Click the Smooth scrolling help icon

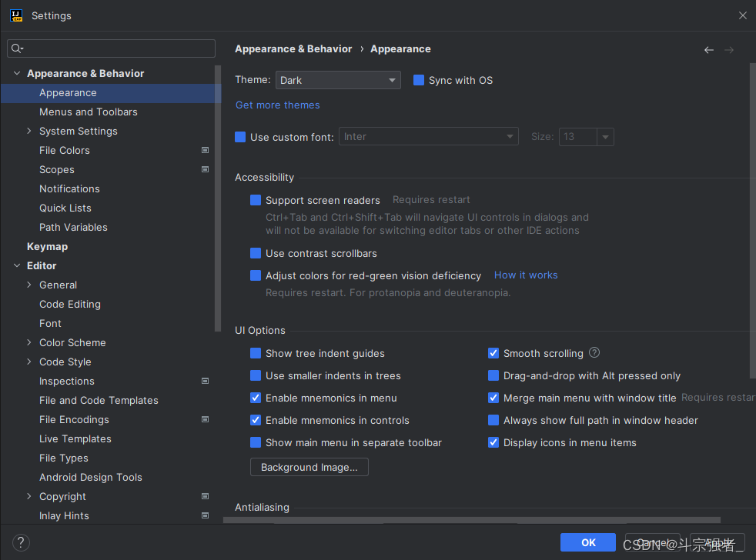coord(594,352)
